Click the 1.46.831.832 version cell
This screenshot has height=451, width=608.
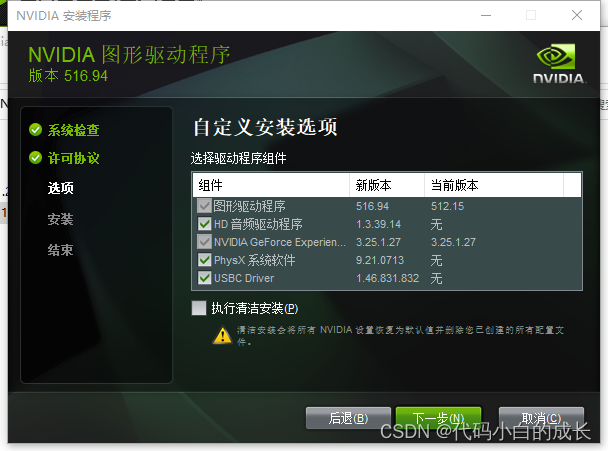(387, 278)
